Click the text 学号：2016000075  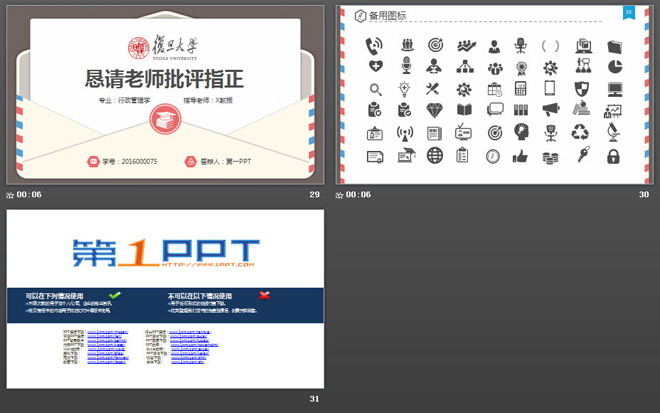pyautogui.click(x=130, y=162)
